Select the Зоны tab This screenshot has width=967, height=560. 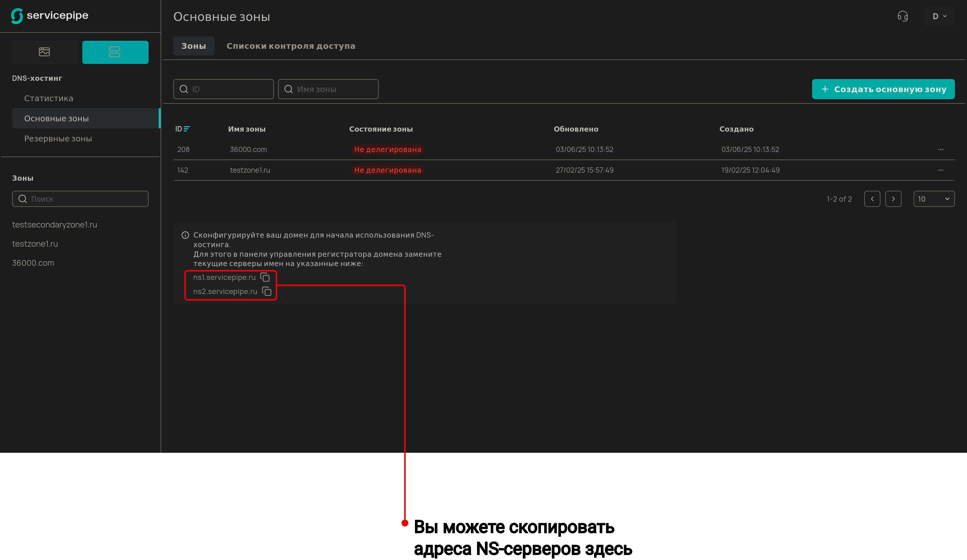coord(193,46)
